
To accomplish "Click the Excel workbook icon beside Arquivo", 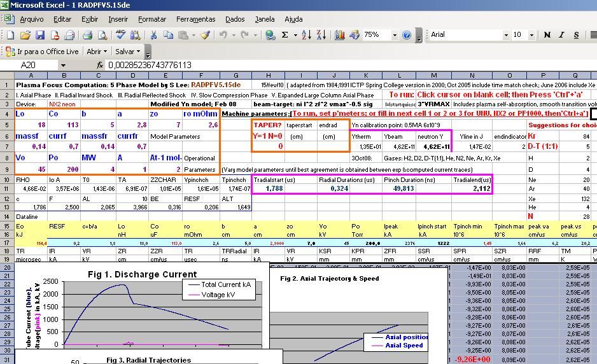I will (9, 19).
